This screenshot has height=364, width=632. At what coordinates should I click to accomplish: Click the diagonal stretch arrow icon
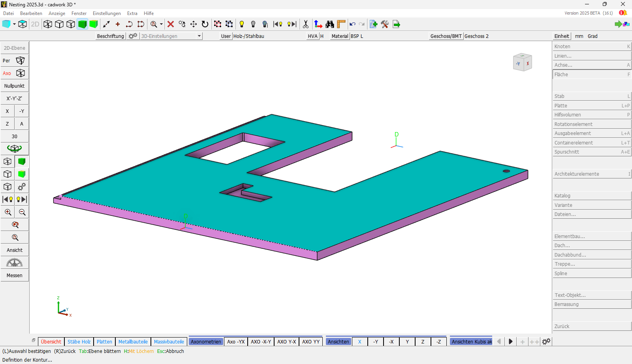(106, 24)
